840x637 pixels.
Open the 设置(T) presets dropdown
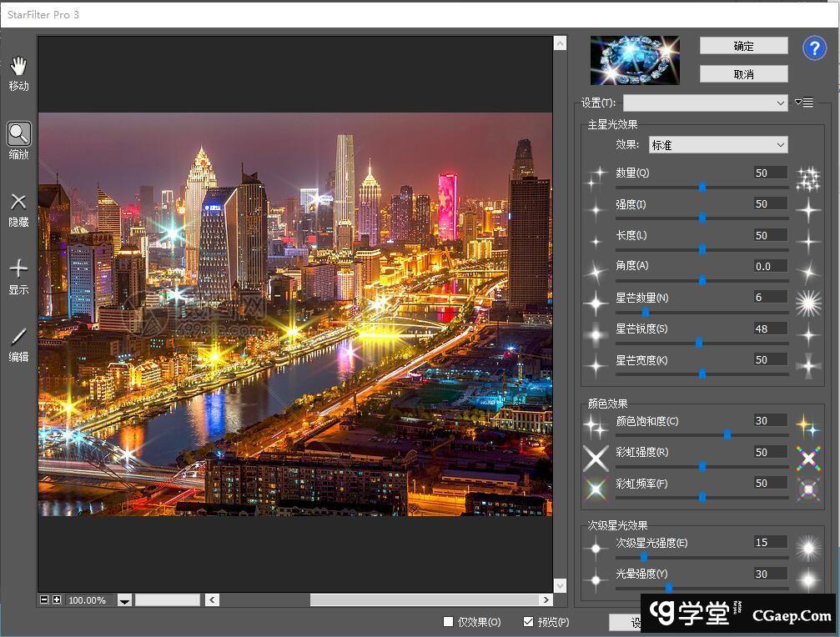pyautogui.click(x=705, y=103)
